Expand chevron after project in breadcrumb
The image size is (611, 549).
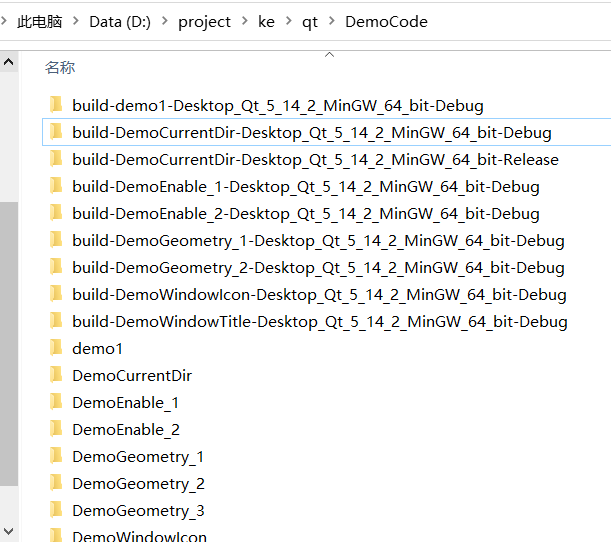(x=245, y=21)
